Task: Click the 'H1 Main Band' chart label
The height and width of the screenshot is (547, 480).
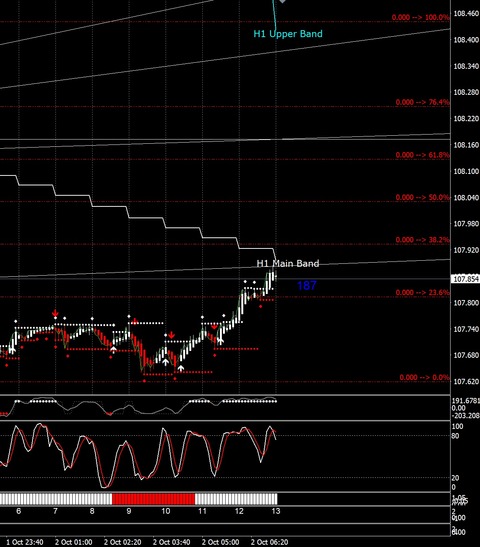Action: [x=288, y=263]
